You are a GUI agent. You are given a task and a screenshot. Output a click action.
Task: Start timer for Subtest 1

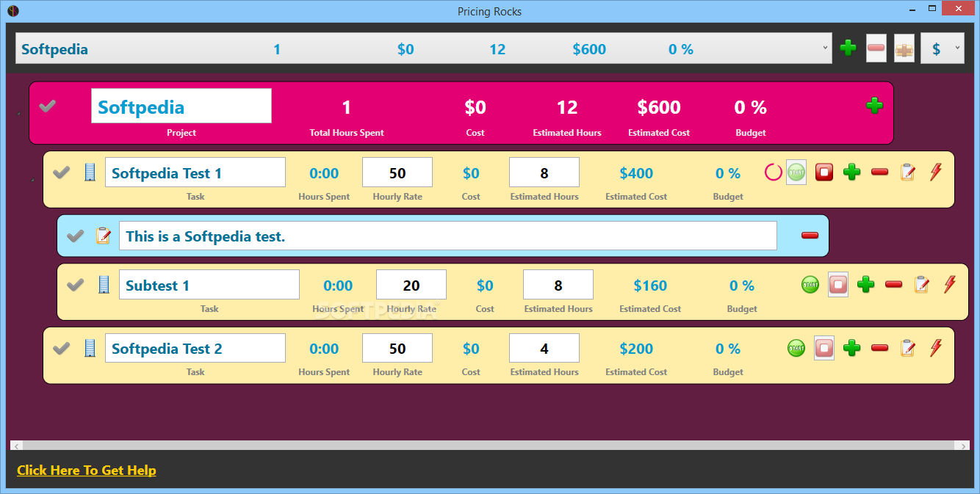click(x=810, y=285)
